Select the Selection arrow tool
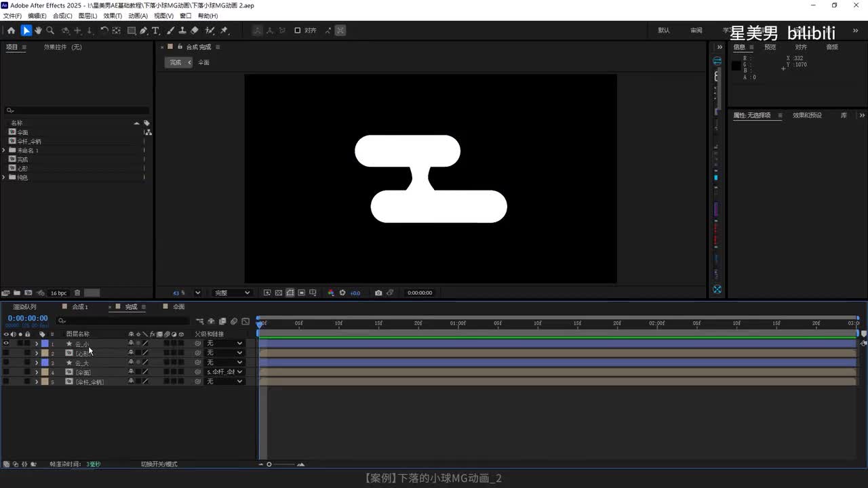Image resolution: width=868 pixels, height=488 pixels. tap(26, 30)
